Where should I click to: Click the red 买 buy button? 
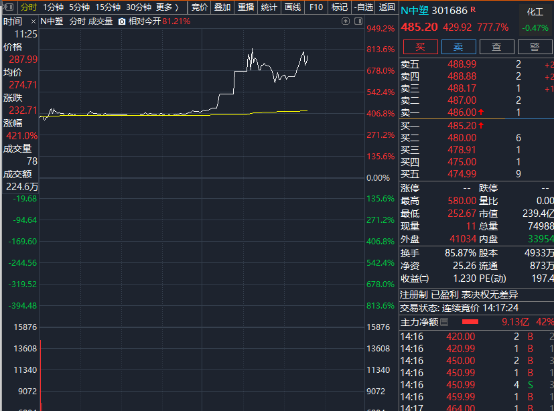[420, 47]
